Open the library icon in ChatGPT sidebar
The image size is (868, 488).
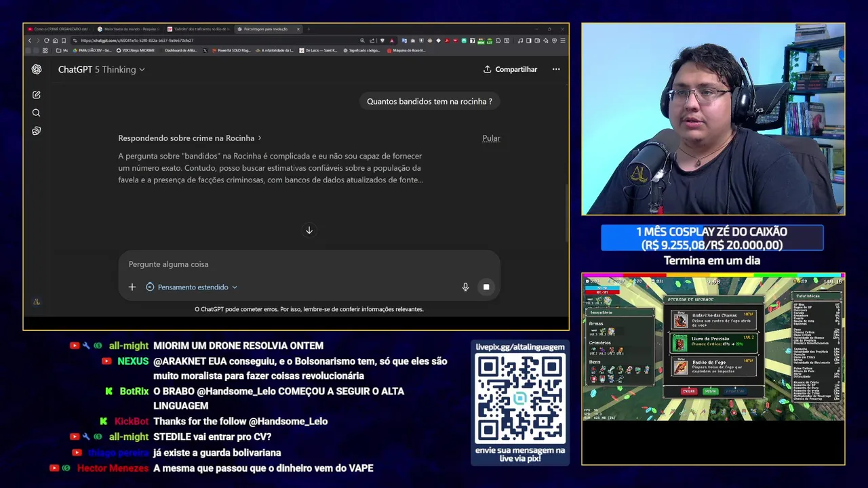pyautogui.click(x=37, y=131)
